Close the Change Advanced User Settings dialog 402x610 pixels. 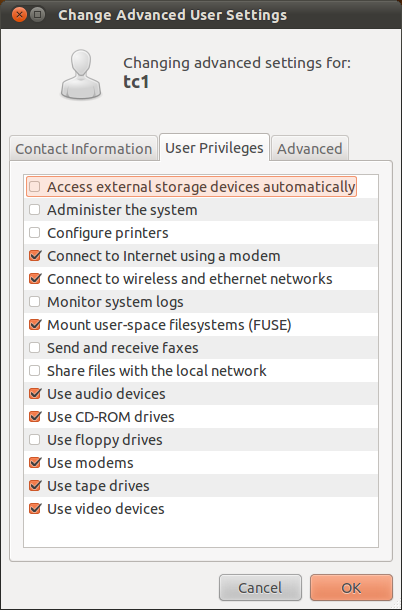point(19,15)
